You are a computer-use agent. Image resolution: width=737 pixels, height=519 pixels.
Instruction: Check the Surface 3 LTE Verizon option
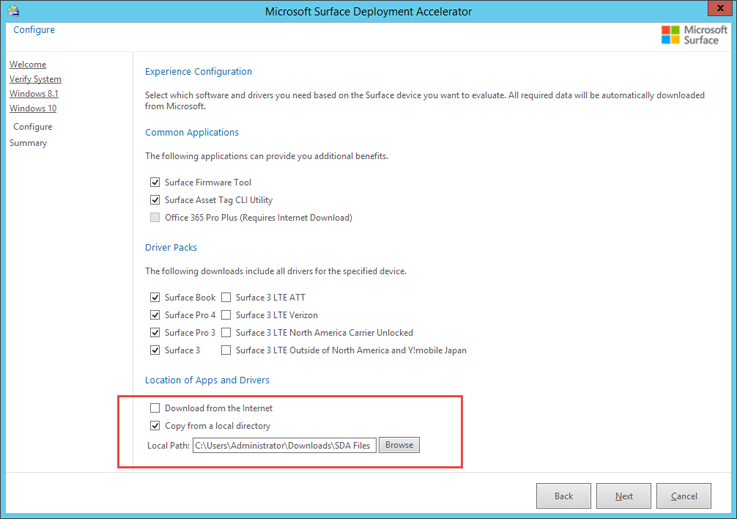pos(226,315)
